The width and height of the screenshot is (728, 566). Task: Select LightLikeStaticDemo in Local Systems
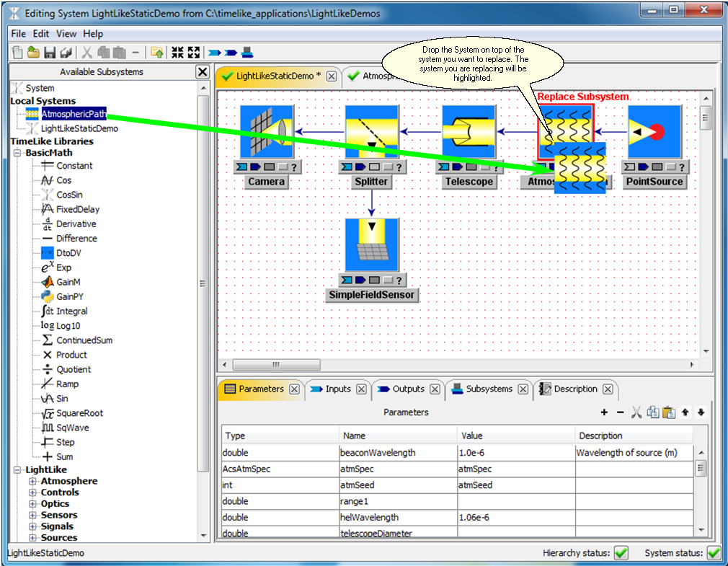79,128
